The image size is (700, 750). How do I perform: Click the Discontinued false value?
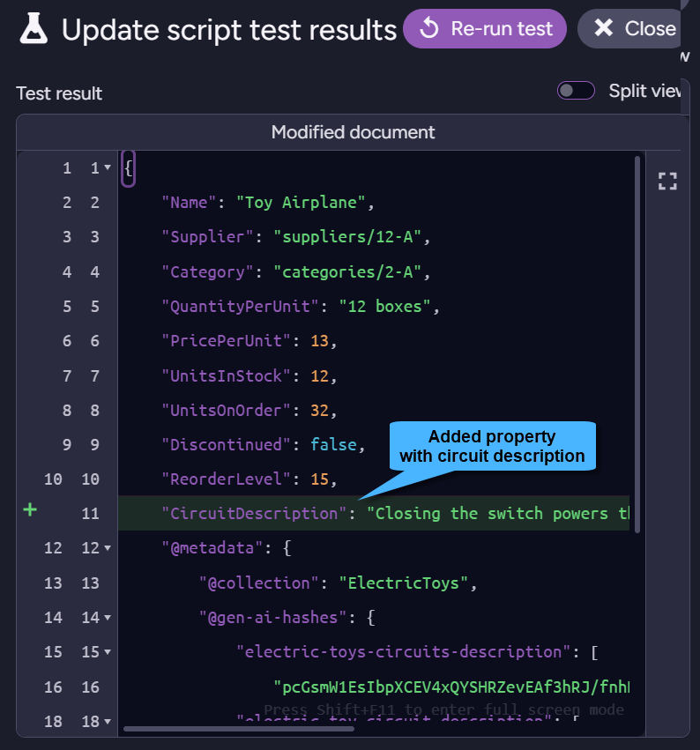click(x=333, y=445)
